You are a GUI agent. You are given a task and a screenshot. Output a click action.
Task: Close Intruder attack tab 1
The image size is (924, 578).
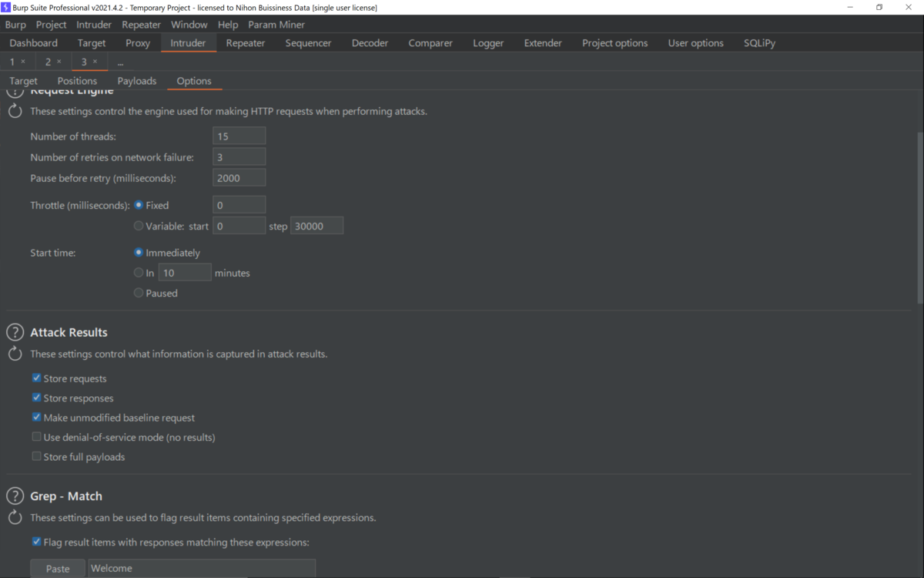(23, 62)
